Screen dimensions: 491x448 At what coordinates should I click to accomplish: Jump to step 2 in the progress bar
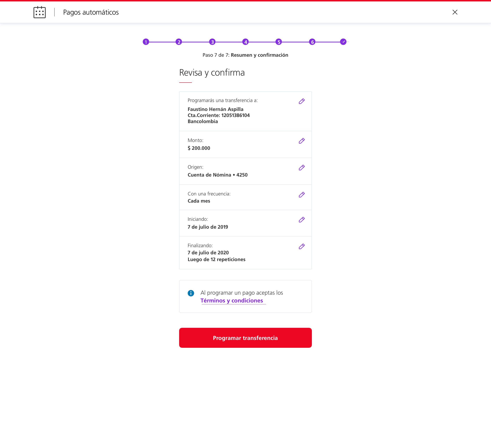[x=179, y=42]
